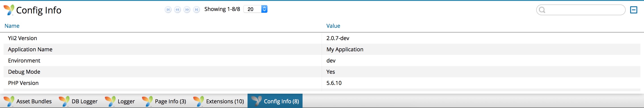Click the search magnifier icon
The width and height of the screenshot is (644, 108).
click(x=542, y=10)
